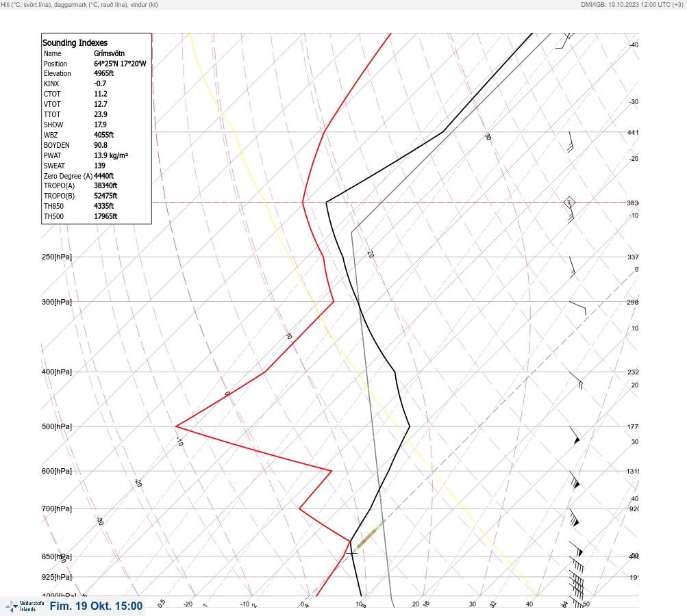Click the position value '64°25'N 17°20'W'
This screenshot has width=687, height=616.
point(120,64)
